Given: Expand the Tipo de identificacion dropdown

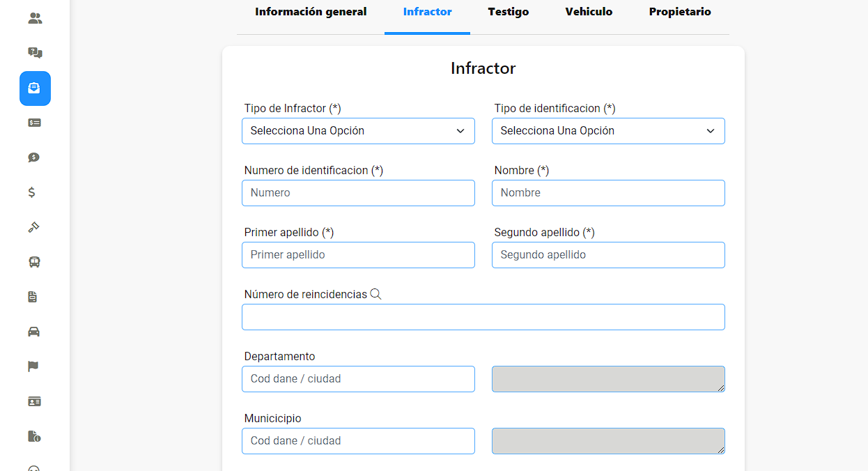Looking at the screenshot, I should 608,131.
